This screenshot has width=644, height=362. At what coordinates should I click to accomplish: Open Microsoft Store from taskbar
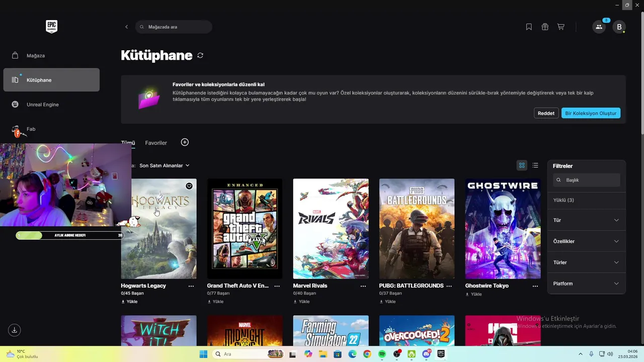pos(338,354)
